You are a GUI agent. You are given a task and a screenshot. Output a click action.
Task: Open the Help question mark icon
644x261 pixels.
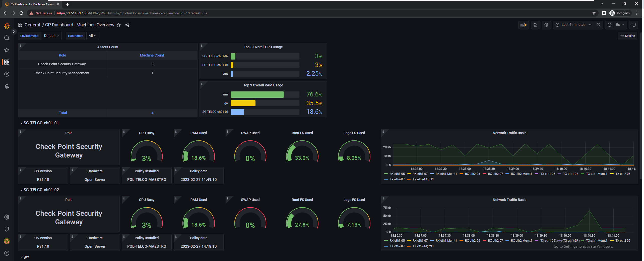point(7,253)
